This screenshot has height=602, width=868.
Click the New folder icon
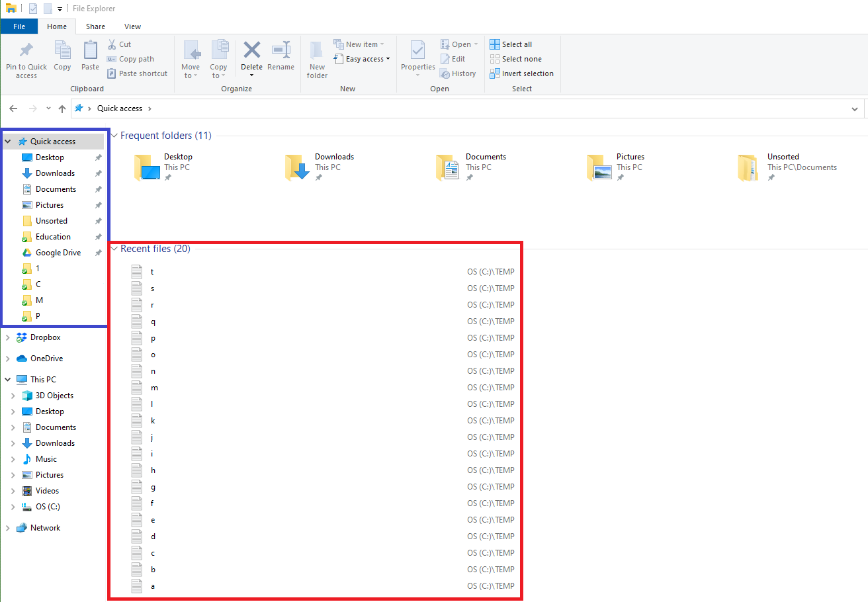click(317, 50)
